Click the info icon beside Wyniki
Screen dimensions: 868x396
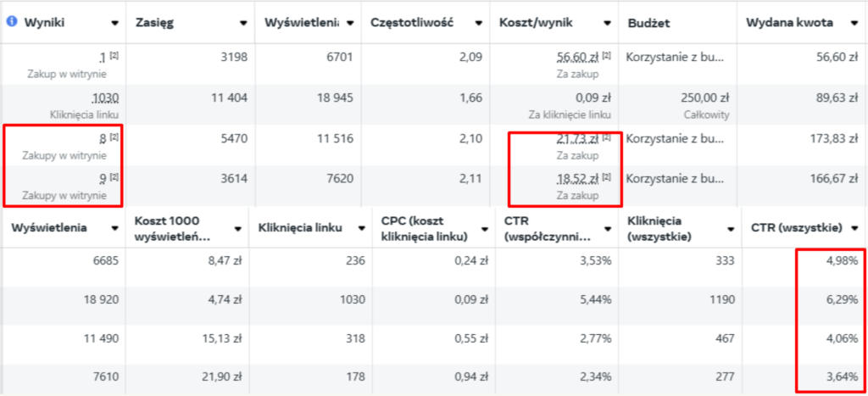pyautogui.click(x=11, y=21)
